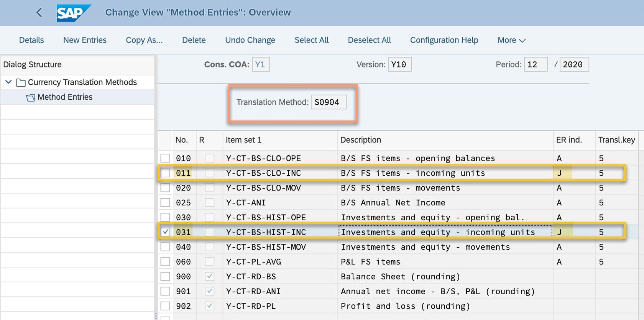
Task: Open Configuration Help
Action: coord(444,40)
